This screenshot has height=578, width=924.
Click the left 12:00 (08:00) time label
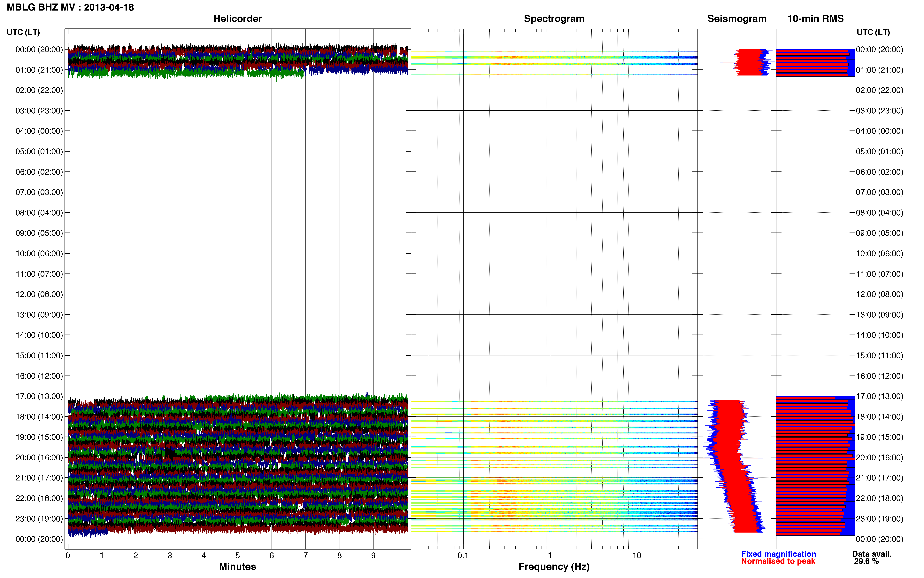(x=39, y=294)
